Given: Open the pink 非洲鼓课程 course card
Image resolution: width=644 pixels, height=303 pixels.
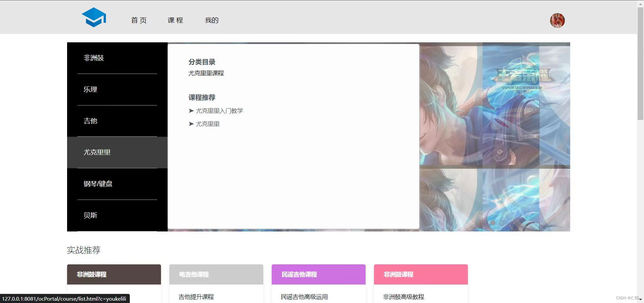Looking at the screenshot, I should point(421,274).
